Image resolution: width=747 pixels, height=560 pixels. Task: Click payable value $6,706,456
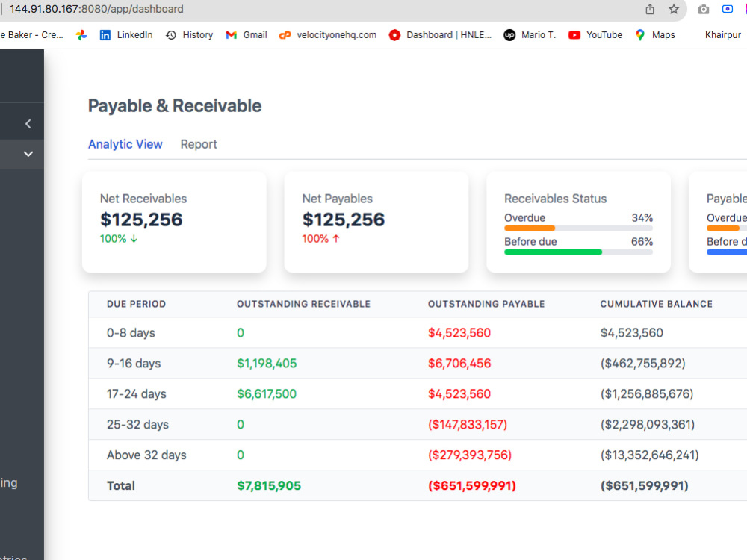point(459,364)
